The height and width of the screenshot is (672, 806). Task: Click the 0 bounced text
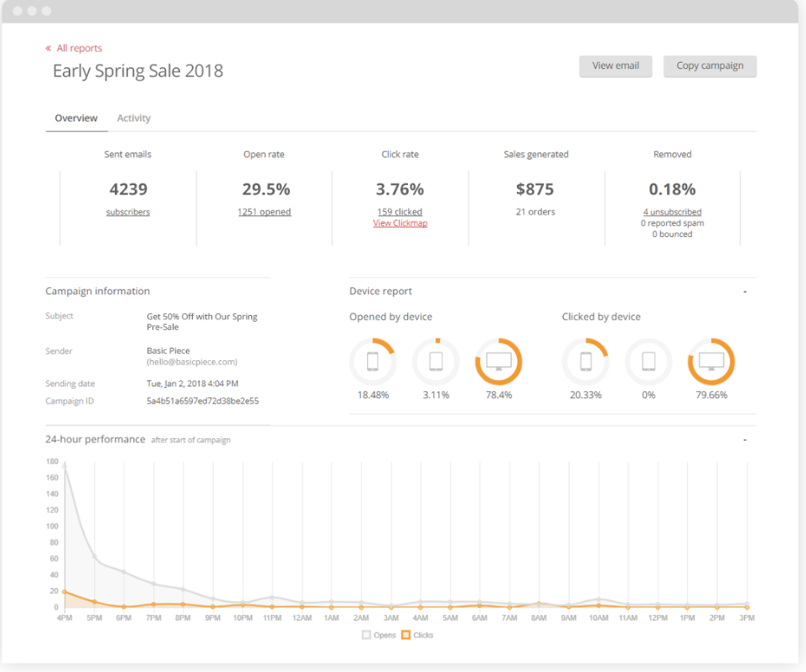tap(672, 234)
